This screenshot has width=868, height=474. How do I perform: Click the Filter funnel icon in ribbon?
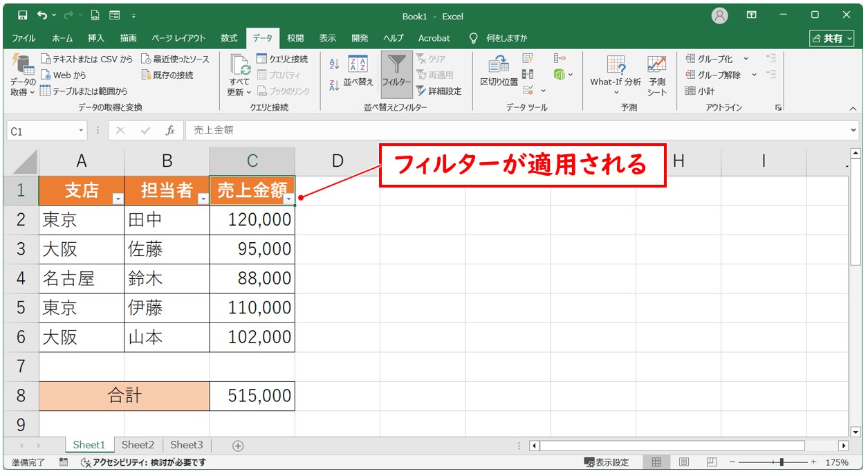pyautogui.click(x=397, y=68)
